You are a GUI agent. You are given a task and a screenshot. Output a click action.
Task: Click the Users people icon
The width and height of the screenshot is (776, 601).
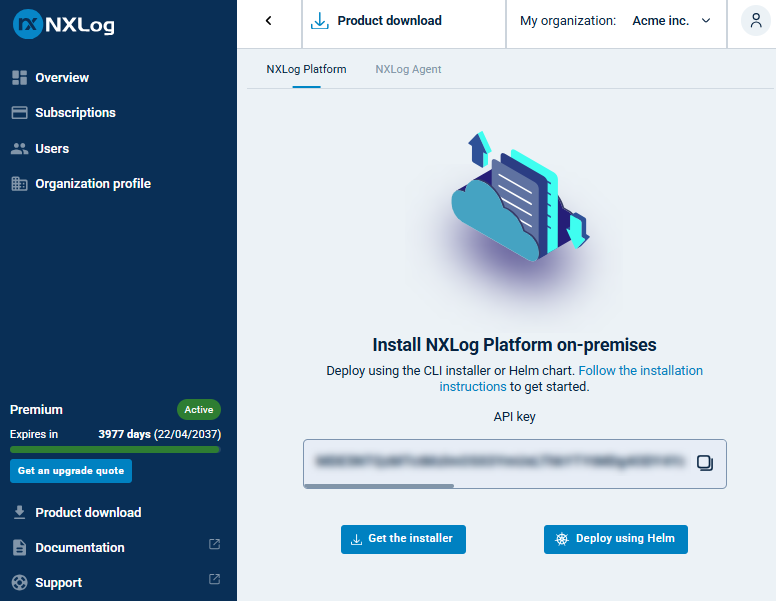[19, 149]
